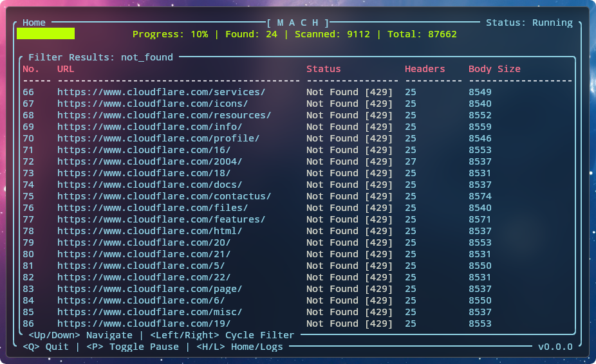Click the <Up/Down> Navigate hint
596x364 pixels.
coord(80,336)
